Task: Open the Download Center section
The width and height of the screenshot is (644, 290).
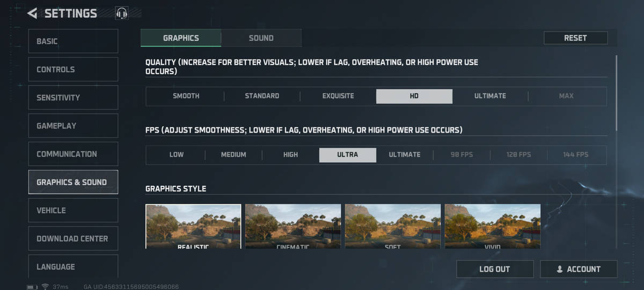Action: pyautogui.click(x=73, y=238)
